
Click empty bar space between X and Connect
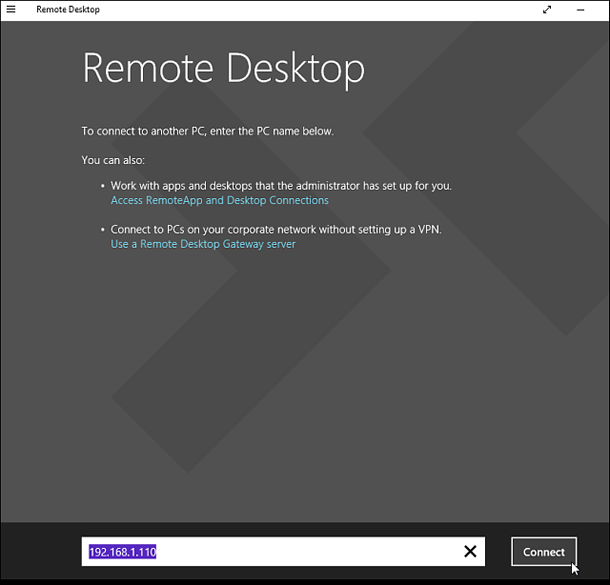pyautogui.click(x=498, y=551)
